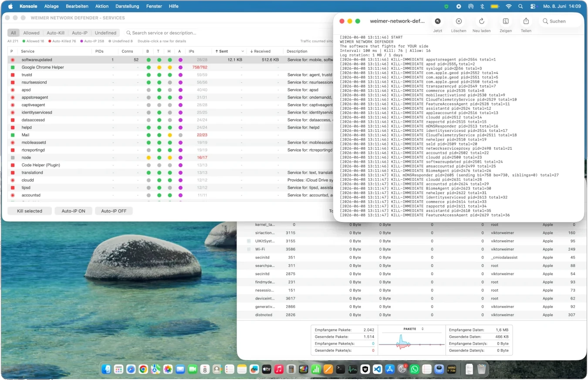Open the Fenster menu

(154, 7)
